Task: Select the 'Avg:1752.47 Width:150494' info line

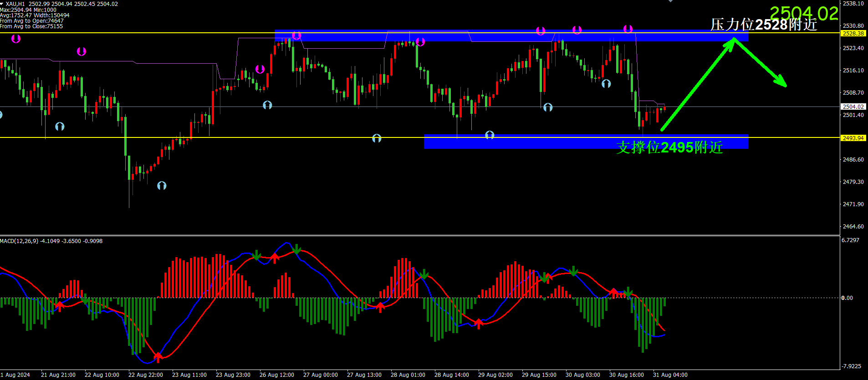Action: point(35,15)
